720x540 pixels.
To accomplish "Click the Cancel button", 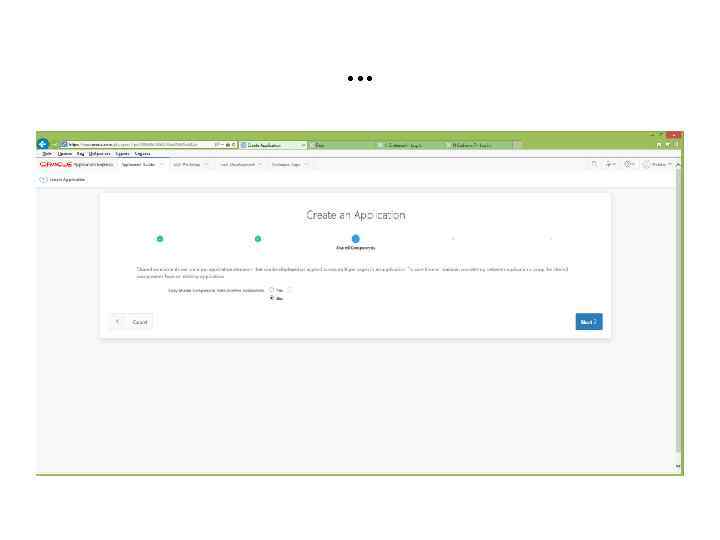I will [140, 322].
